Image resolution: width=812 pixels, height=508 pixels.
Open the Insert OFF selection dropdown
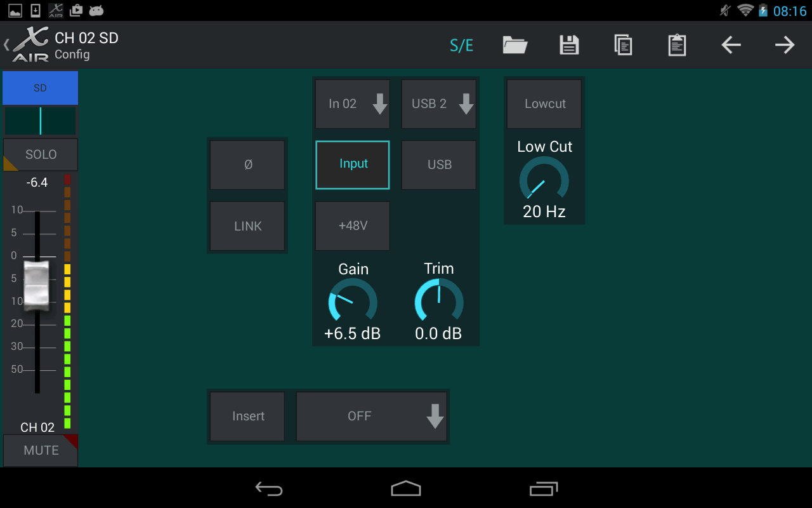tap(372, 416)
